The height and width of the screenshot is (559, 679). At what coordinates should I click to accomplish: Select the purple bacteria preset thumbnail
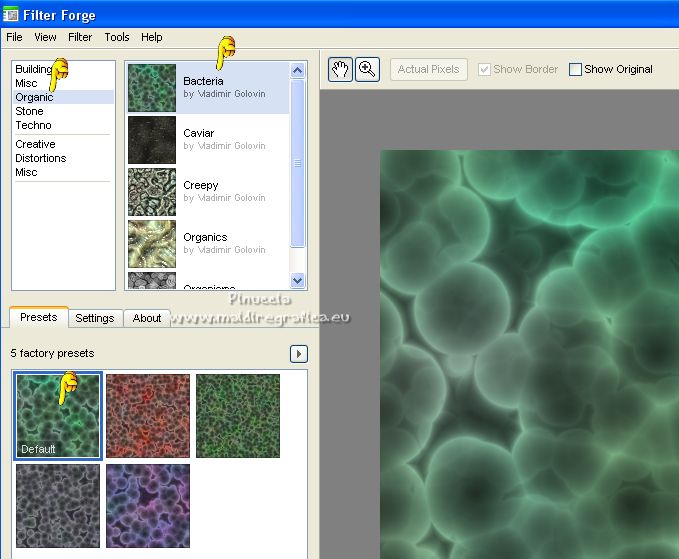pos(148,506)
